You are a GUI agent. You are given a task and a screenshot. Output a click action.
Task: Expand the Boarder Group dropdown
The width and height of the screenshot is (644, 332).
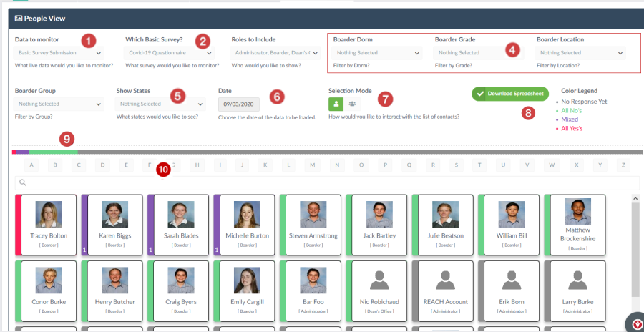click(59, 104)
